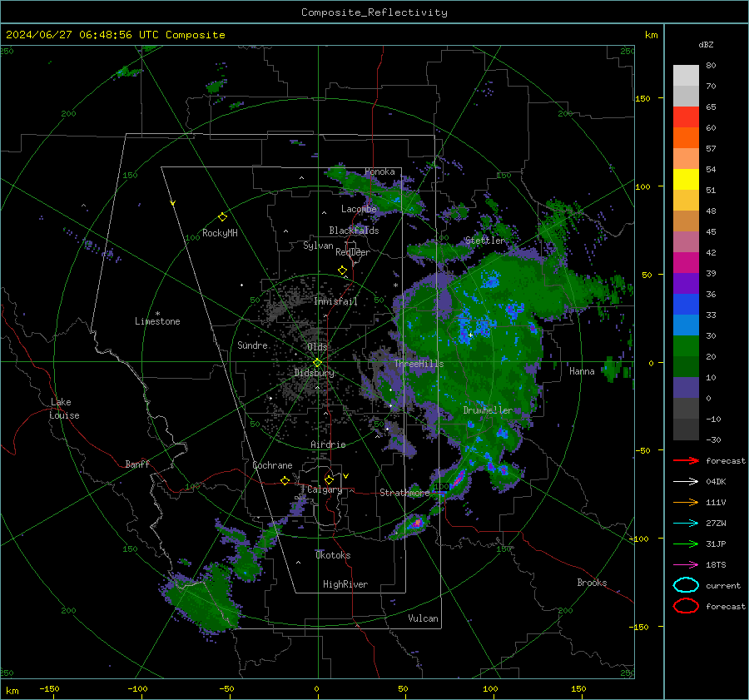Click the RedDeer city label
749x700 pixels.
[353, 252]
